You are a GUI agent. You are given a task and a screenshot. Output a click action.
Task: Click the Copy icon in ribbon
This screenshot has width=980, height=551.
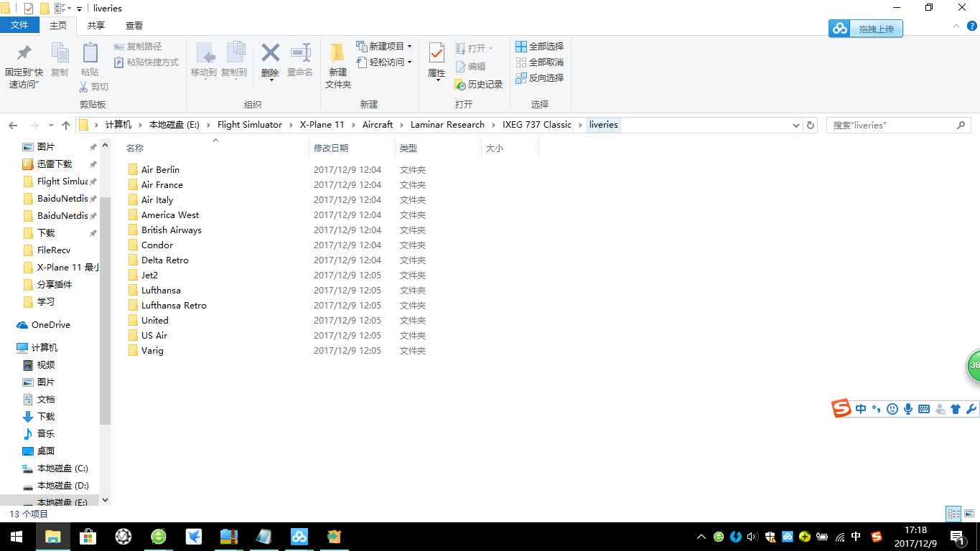[60, 60]
